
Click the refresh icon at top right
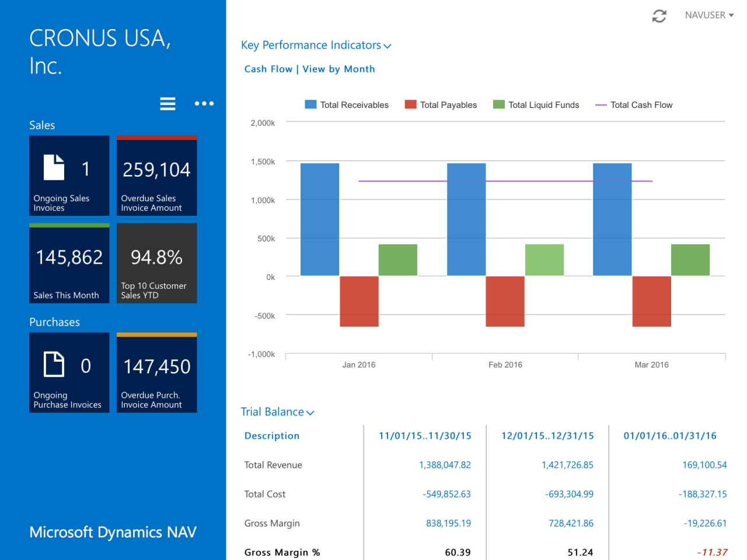659,16
